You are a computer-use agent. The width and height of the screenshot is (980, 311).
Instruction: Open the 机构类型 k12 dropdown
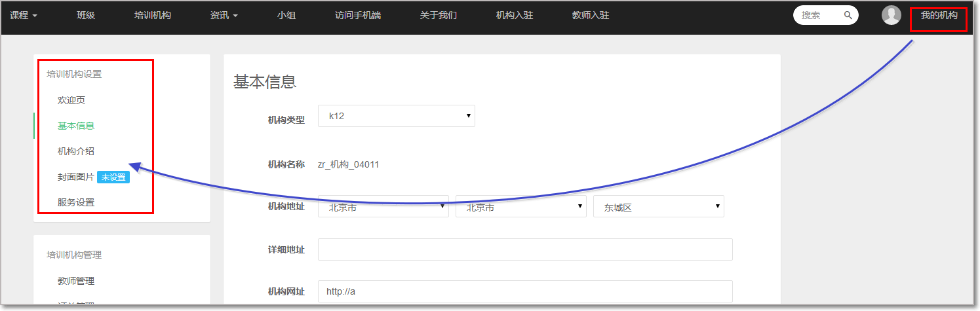point(397,116)
